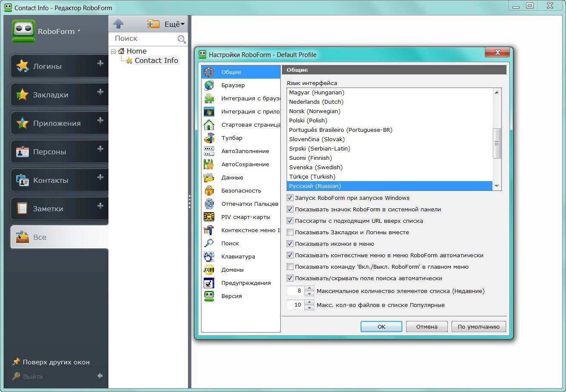Viewport: 566px width, 392px height.
Task: Select Svenska (Swedish) language
Action: (x=316, y=167)
